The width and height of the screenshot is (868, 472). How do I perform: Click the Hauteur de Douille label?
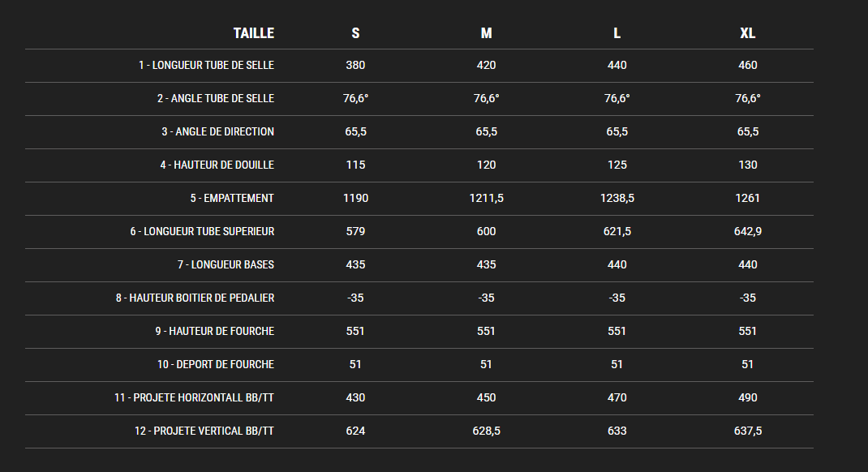pos(217,165)
